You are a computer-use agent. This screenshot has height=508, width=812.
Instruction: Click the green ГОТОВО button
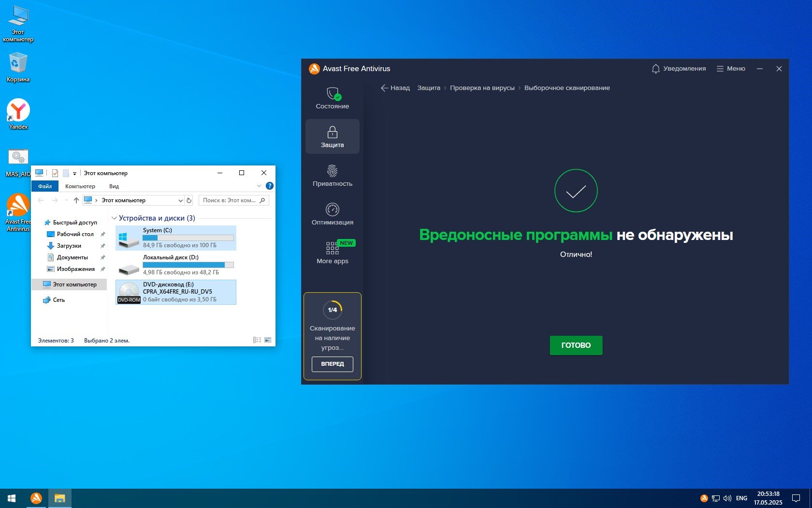point(576,345)
